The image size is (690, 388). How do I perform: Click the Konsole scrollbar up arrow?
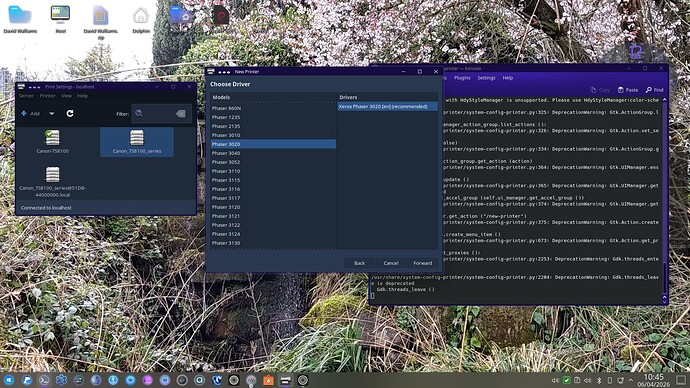point(664,100)
